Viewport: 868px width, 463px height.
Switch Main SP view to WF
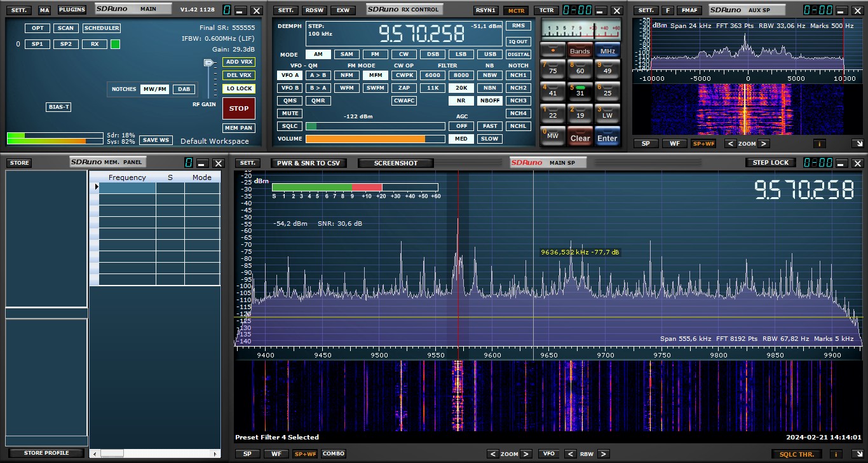tap(276, 453)
